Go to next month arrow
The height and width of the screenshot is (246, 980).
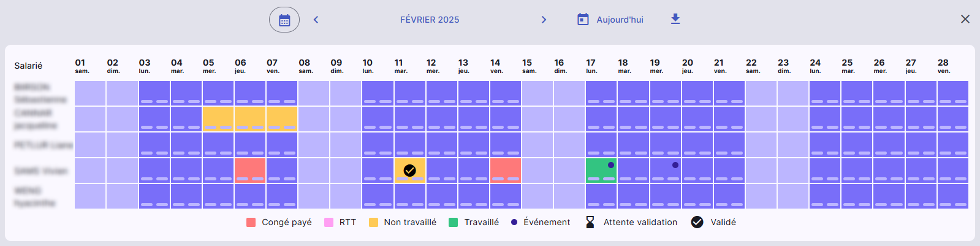coord(544,20)
